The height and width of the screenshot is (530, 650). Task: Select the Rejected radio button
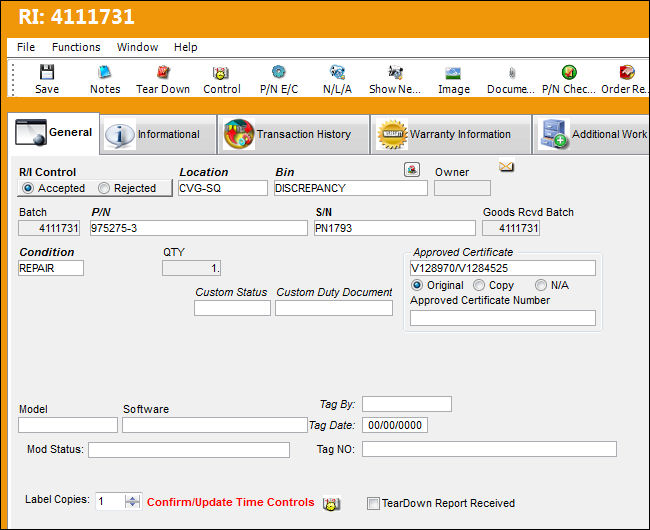104,188
